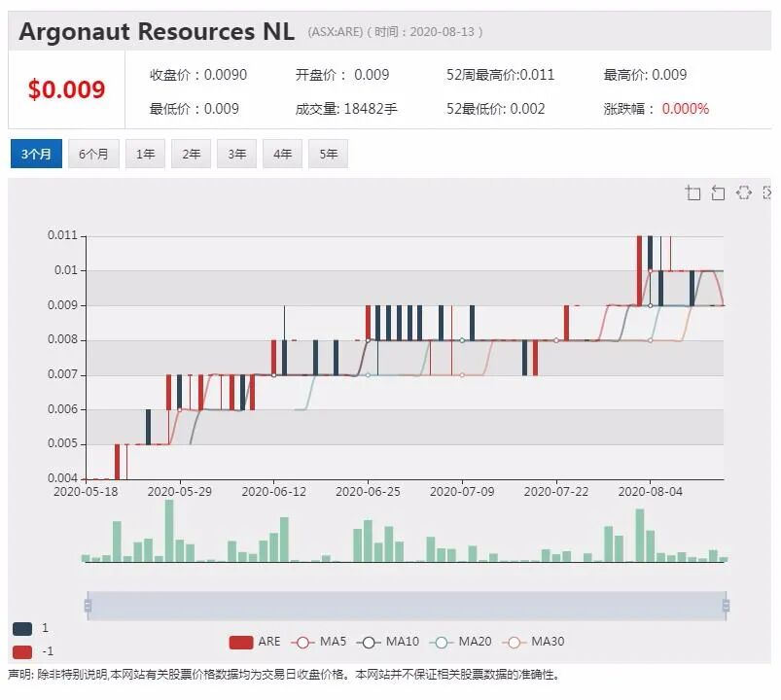This screenshot has height=700, width=781.
Task: Switch to the 3年 time range
Action: click(x=236, y=154)
